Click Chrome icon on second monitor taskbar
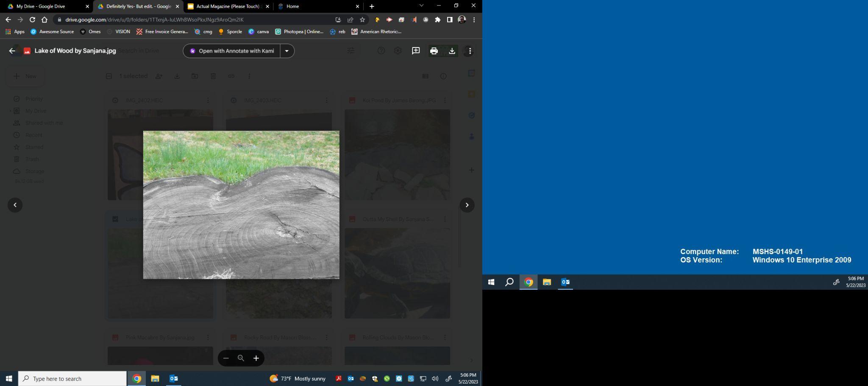 tap(529, 282)
